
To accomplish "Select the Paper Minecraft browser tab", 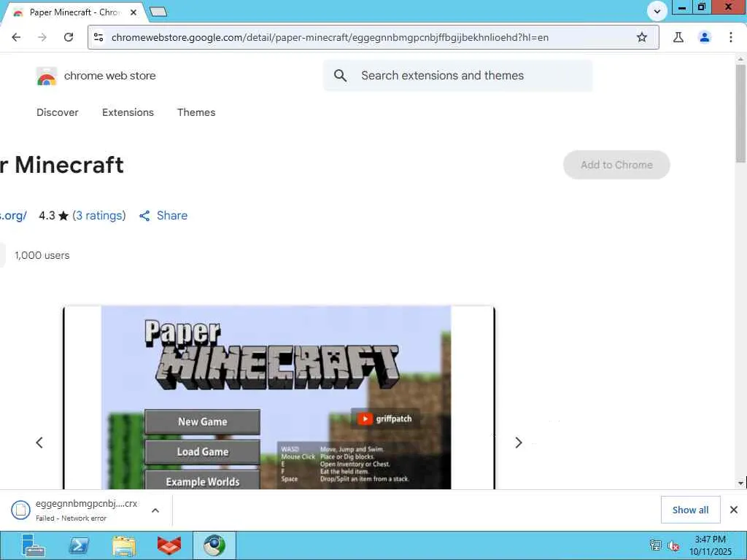I will tap(74, 12).
